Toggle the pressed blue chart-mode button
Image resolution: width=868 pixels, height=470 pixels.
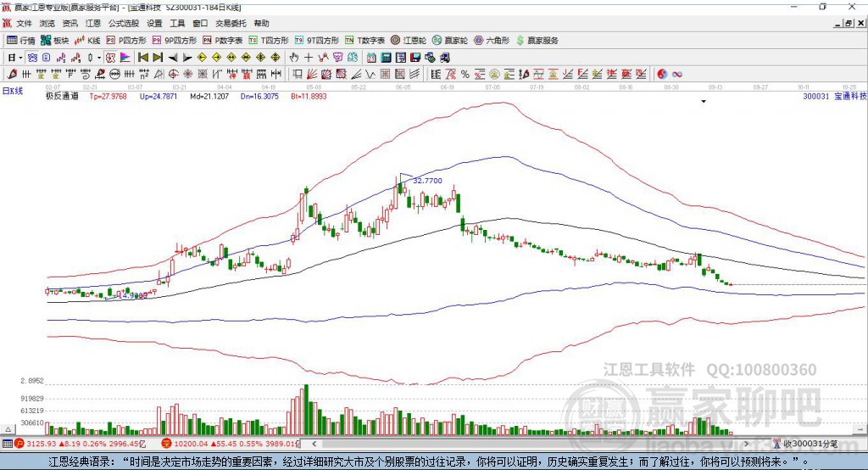tap(32, 58)
